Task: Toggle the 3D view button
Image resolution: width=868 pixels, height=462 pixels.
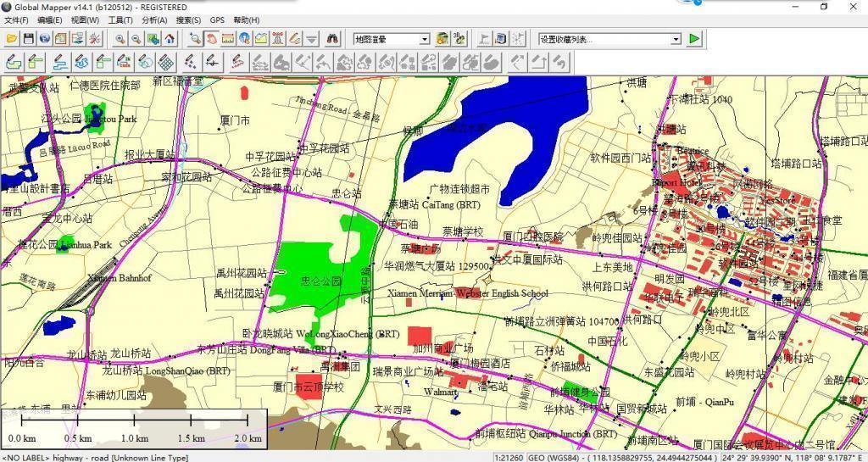Action: pos(459,39)
